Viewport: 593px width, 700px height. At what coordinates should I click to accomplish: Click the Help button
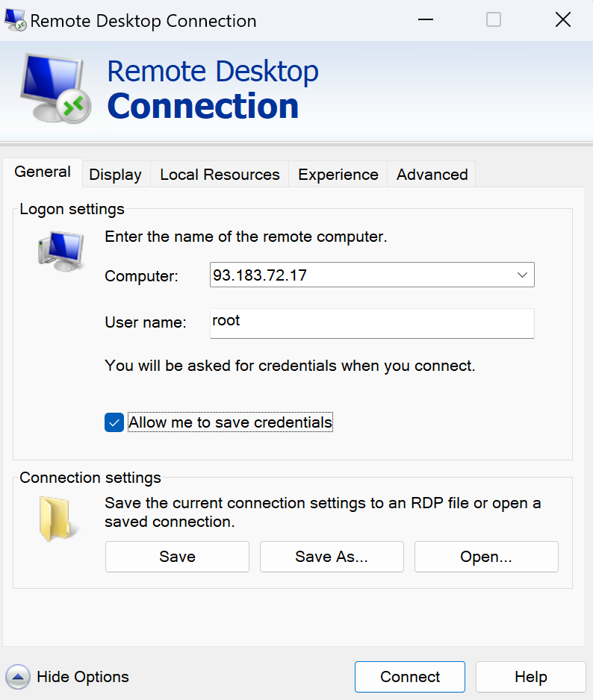pos(530,677)
